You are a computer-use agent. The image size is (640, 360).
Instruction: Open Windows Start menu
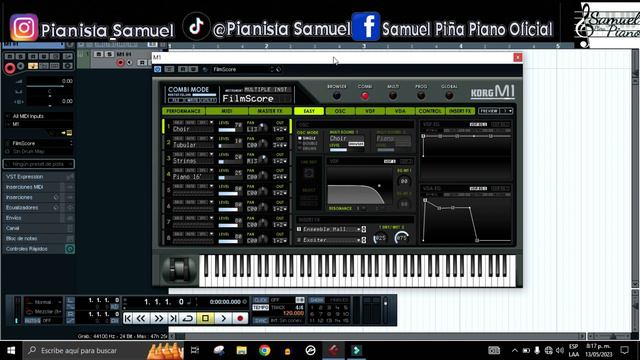[x=11, y=350]
